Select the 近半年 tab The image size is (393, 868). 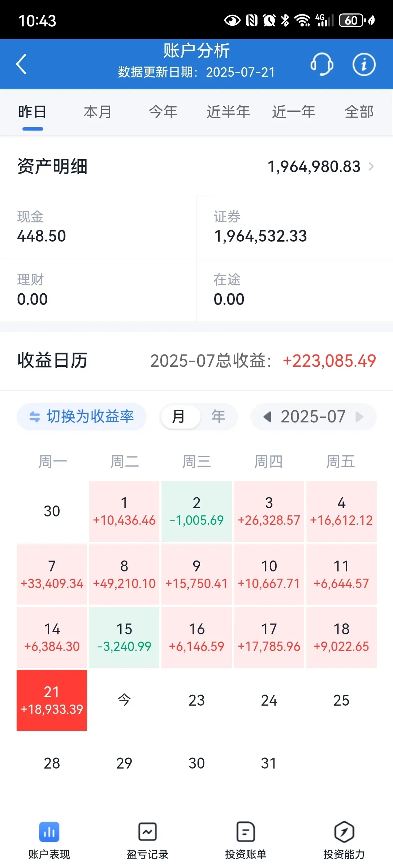point(228,112)
